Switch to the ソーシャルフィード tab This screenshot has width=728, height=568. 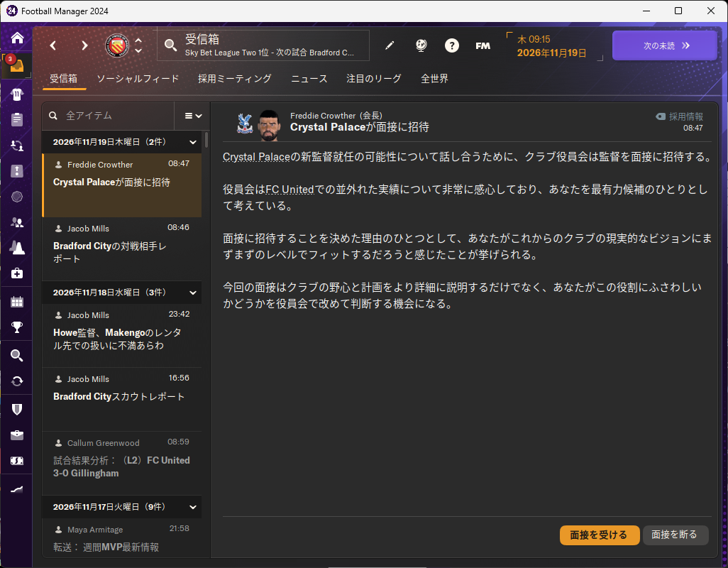click(x=138, y=79)
